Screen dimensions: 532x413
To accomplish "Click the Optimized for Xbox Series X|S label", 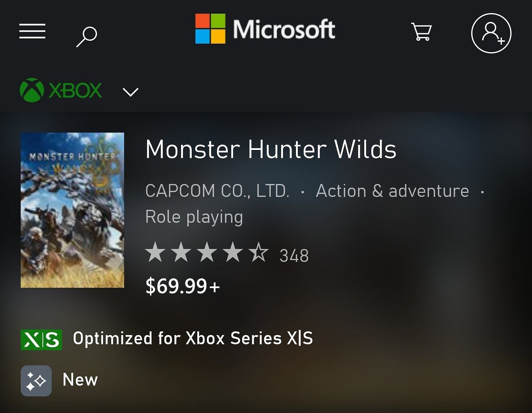I will [x=193, y=338].
